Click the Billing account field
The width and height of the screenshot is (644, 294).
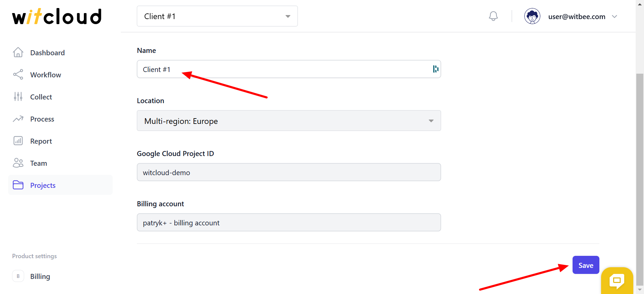tap(289, 222)
